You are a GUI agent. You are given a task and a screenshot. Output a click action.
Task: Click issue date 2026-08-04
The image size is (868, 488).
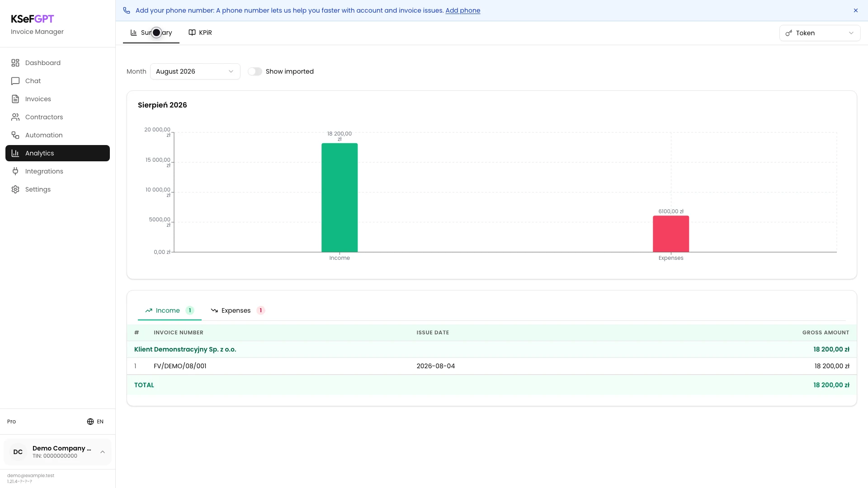pos(436,366)
